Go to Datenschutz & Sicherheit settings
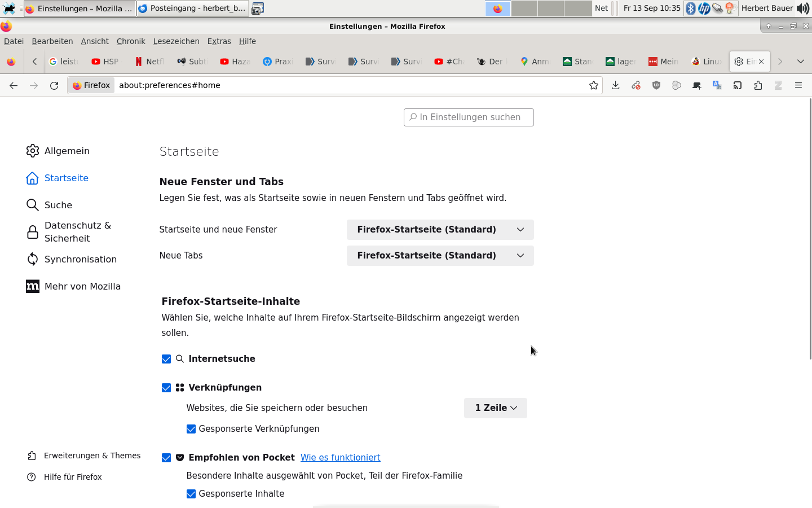 pyautogui.click(x=77, y=232)
